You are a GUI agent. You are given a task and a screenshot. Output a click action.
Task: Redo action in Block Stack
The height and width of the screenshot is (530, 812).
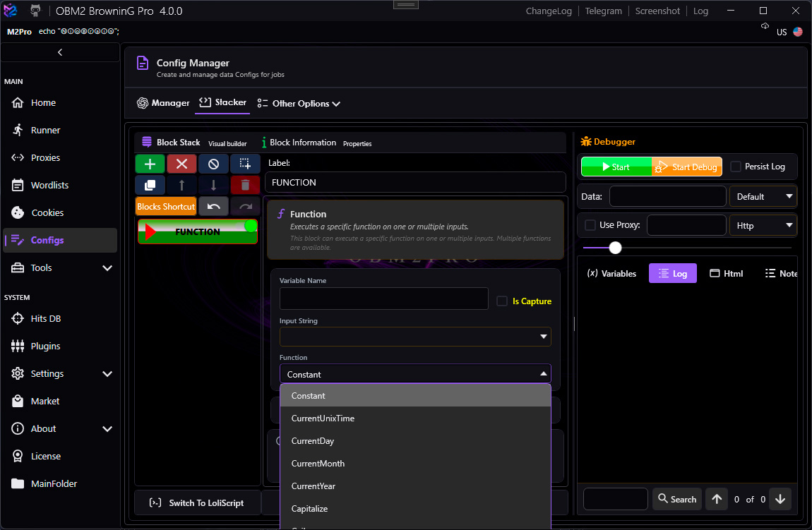point(245,207)
